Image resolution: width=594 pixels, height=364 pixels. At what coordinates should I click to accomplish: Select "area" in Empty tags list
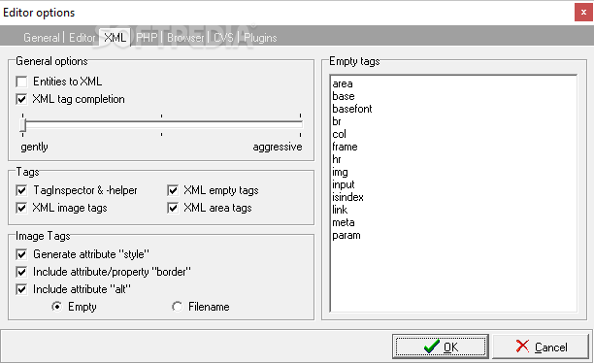tap(343, 83)
